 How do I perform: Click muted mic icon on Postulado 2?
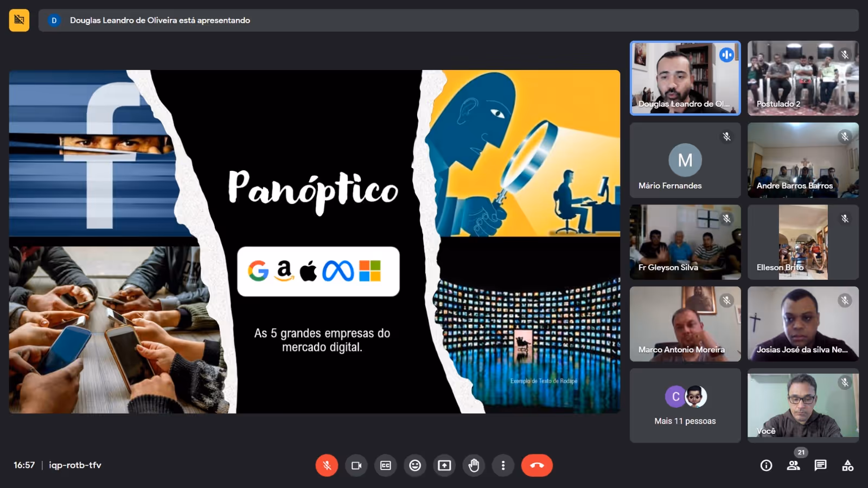845,55
